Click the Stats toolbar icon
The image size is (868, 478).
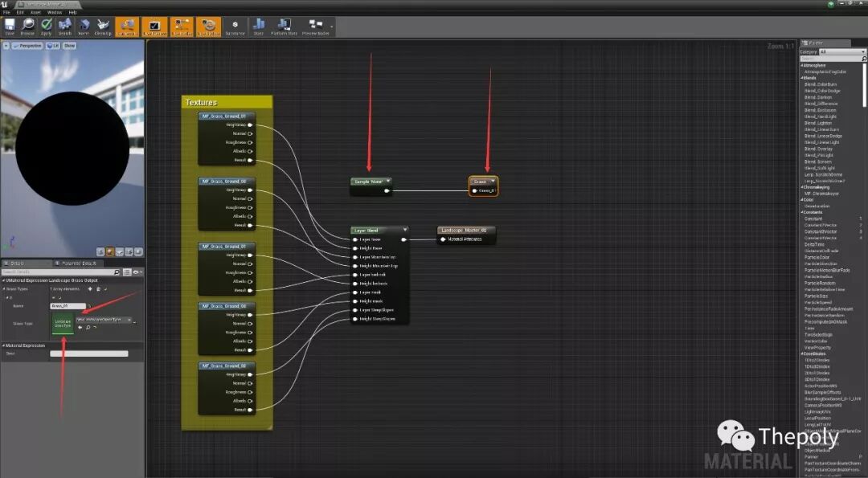click(x=259, y=27)
